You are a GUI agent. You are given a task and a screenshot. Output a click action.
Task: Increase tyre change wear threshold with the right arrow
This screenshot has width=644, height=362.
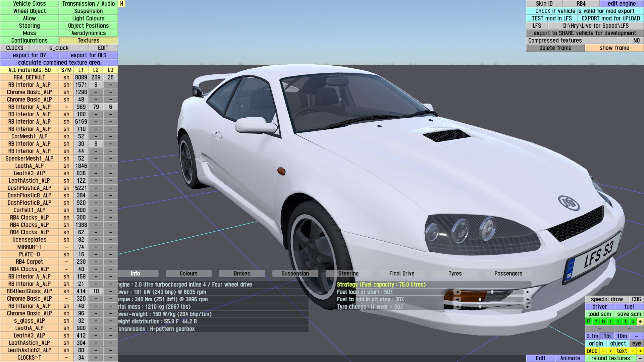(x=528, y=307)
